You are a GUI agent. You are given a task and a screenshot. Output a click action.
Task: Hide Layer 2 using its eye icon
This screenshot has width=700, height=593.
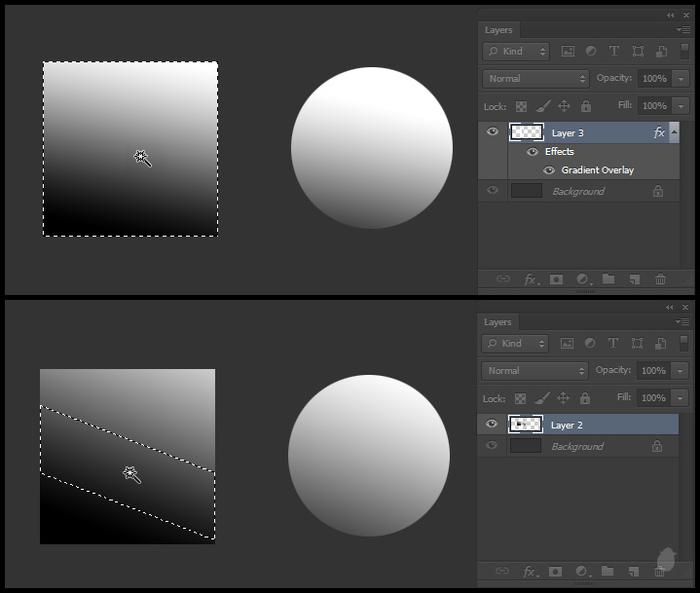[493, 425]
